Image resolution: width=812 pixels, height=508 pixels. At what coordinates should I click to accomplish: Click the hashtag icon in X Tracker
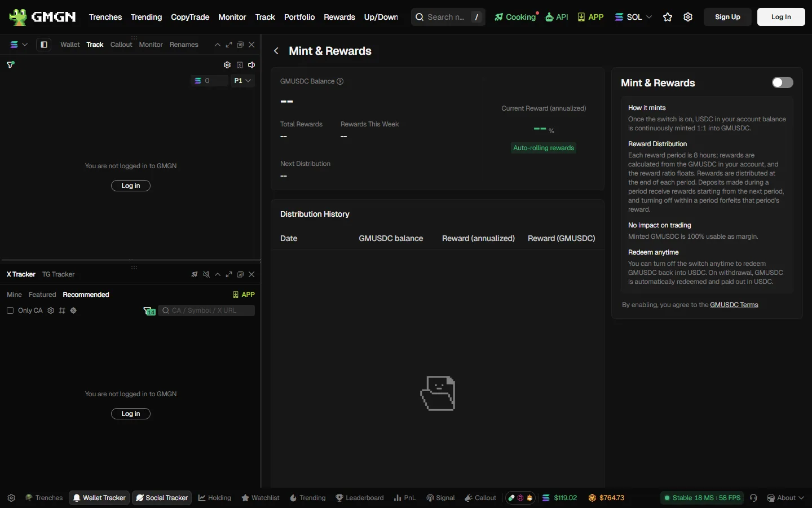tap(62, 310)
